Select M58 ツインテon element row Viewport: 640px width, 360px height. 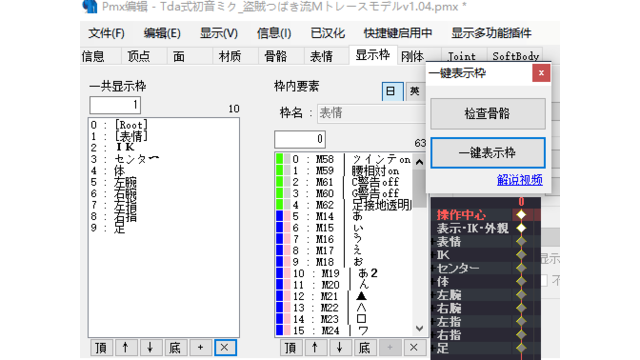344,159
